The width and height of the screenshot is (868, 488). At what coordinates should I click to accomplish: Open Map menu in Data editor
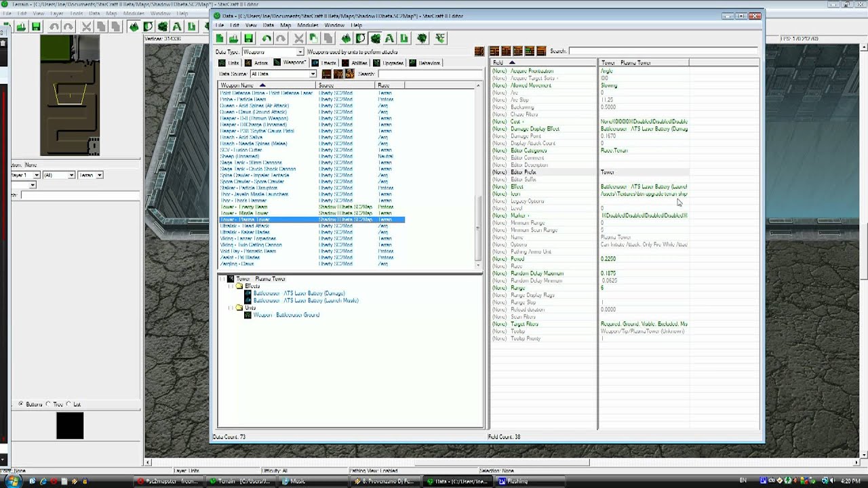coord(285,25)
